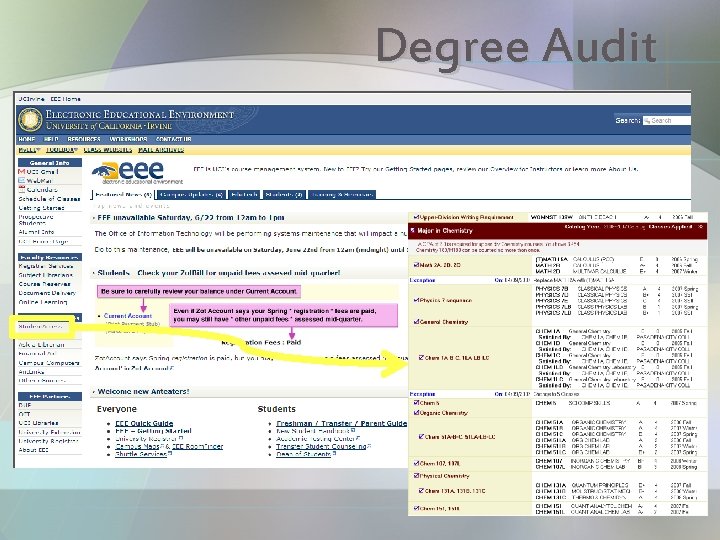Click the Mail Archives link in yellow bar
720x540 pixels.
161,150
